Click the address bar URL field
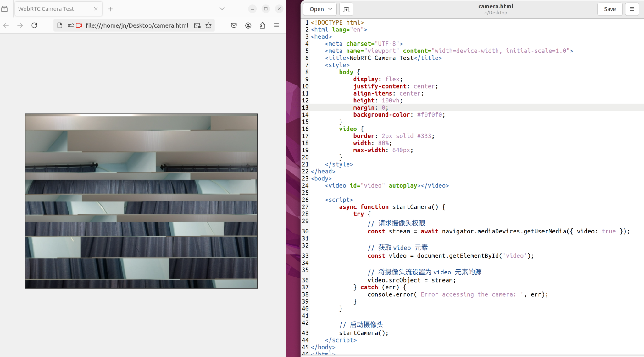Screen dimensions: 644x357 pyautogui.click(x=137, y=25)
